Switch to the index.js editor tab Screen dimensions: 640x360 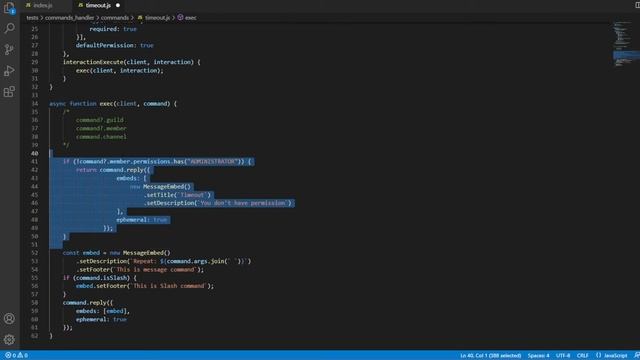click(x=39, y=5)
